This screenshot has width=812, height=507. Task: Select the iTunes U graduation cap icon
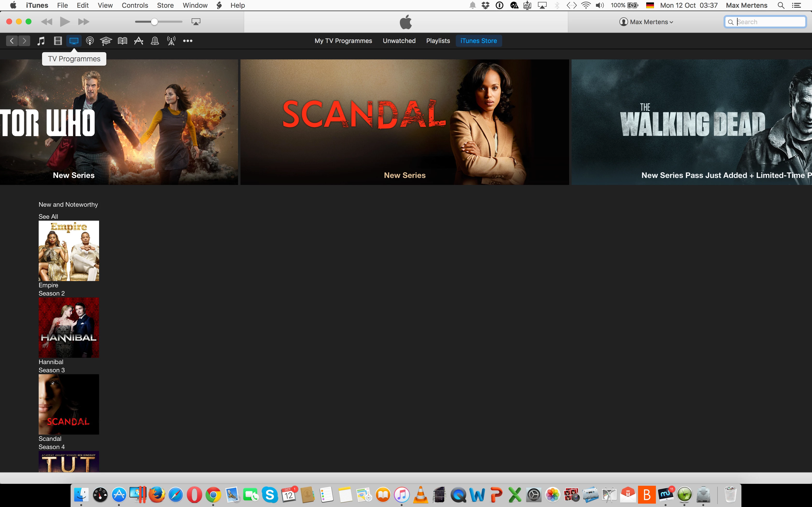click(106, 41)
